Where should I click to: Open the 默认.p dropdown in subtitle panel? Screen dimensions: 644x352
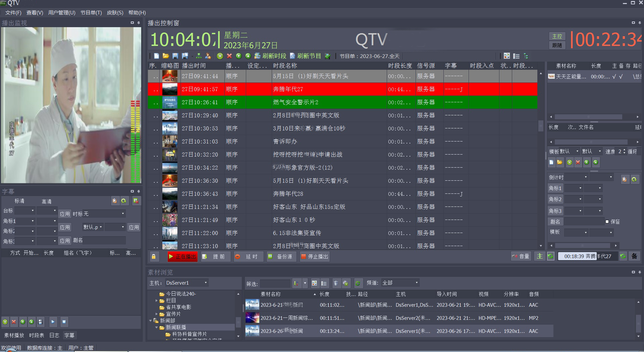(93, 227)
